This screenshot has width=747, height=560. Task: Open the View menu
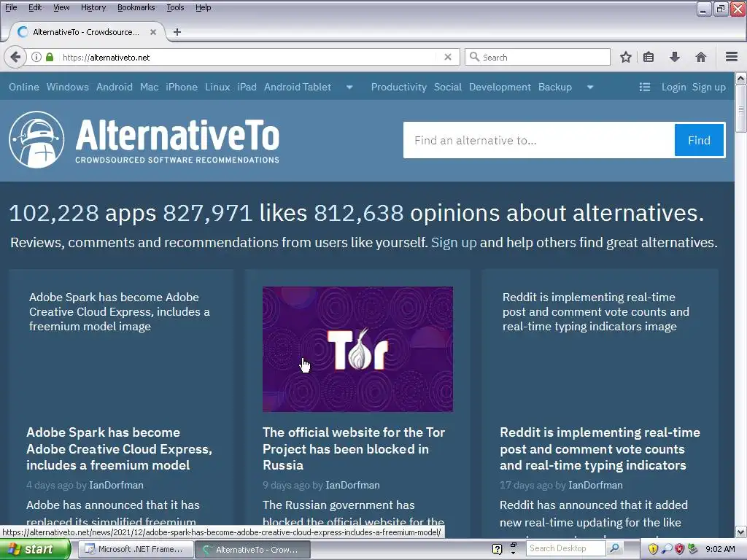point(61,7)
